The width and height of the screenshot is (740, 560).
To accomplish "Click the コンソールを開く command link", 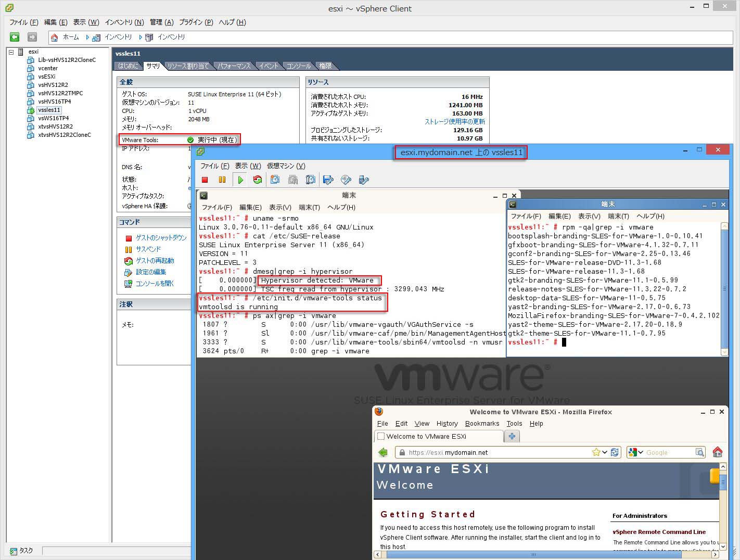I will point(155,284).
